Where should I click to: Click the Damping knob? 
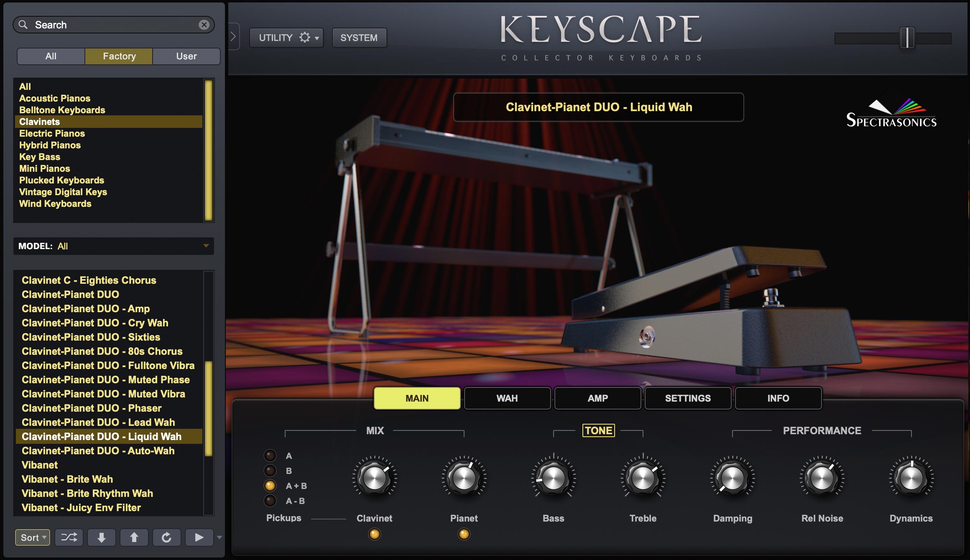733,478
